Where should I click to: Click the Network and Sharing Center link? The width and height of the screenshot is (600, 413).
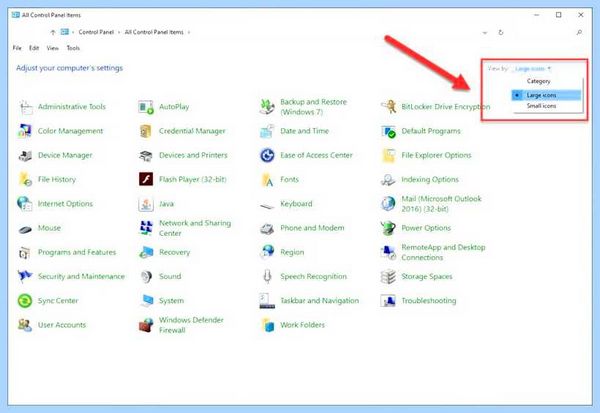[x=195, y=228]
